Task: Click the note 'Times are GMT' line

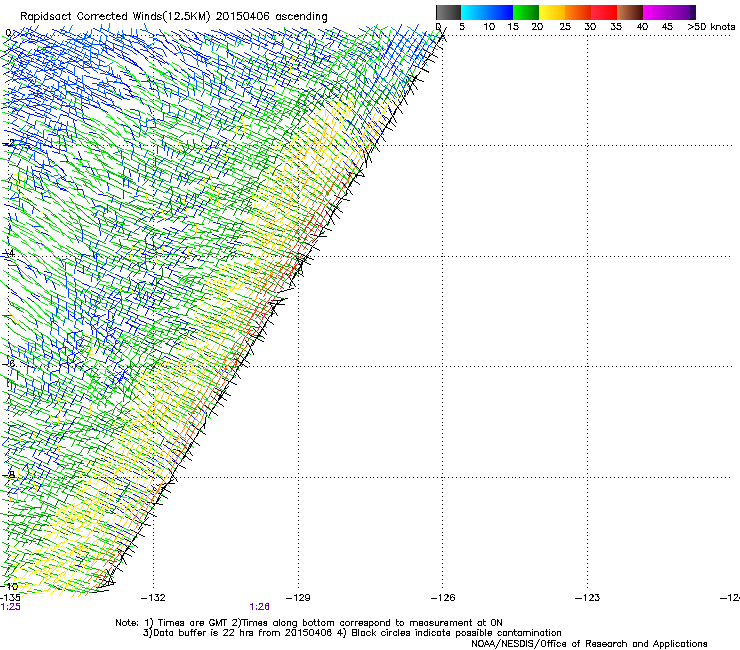Action: click(309, 623)
